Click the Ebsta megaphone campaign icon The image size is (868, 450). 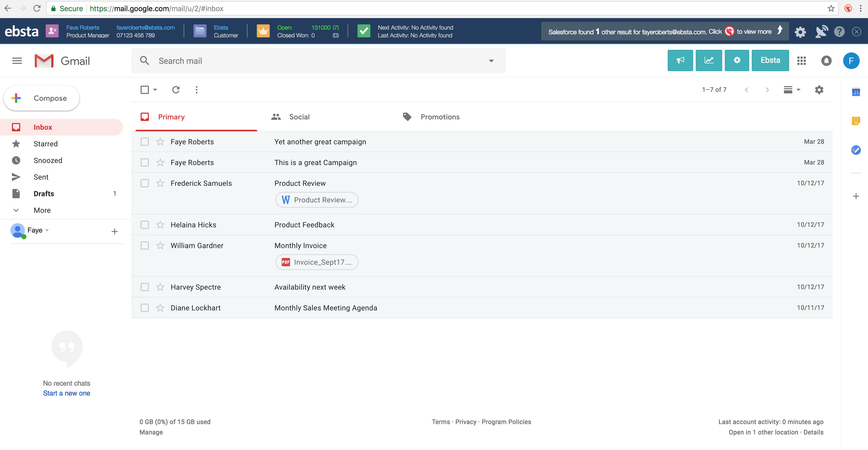coord(680,60)
